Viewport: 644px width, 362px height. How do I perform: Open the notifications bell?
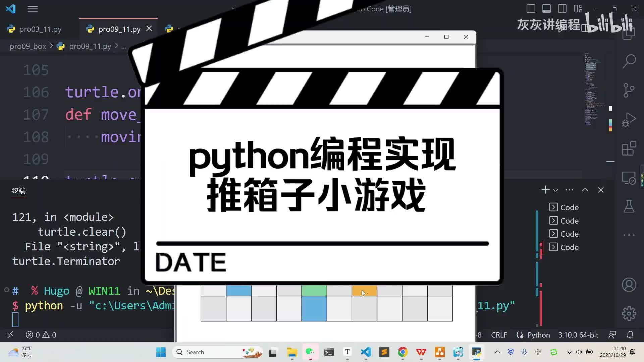[630, 335]
